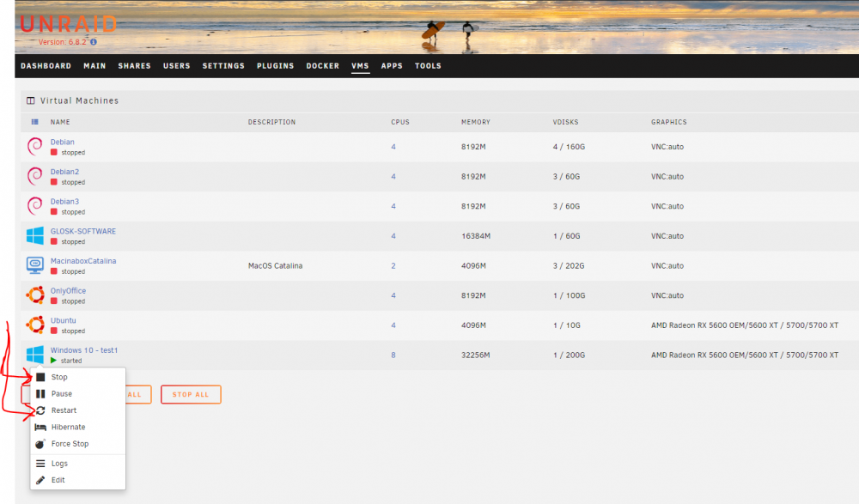Click the 16384M memory value
Screen dimensions: 859x504
coord(476,236)
